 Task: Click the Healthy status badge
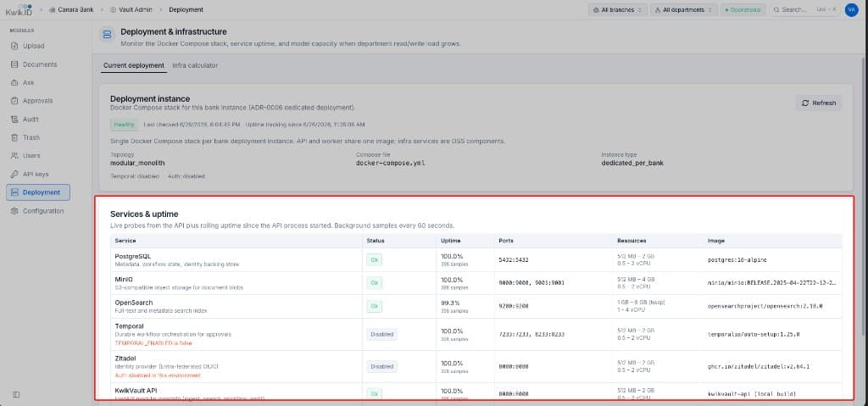click(124, 125)
